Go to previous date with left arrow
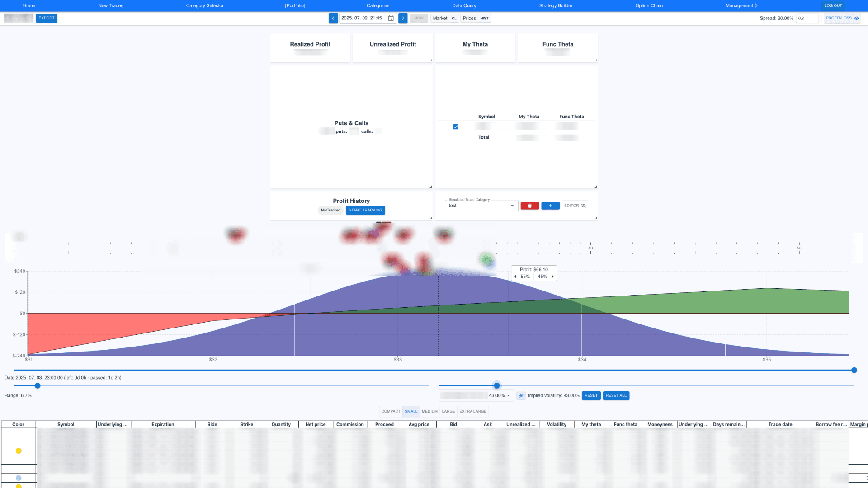 (x=333, y=18)
